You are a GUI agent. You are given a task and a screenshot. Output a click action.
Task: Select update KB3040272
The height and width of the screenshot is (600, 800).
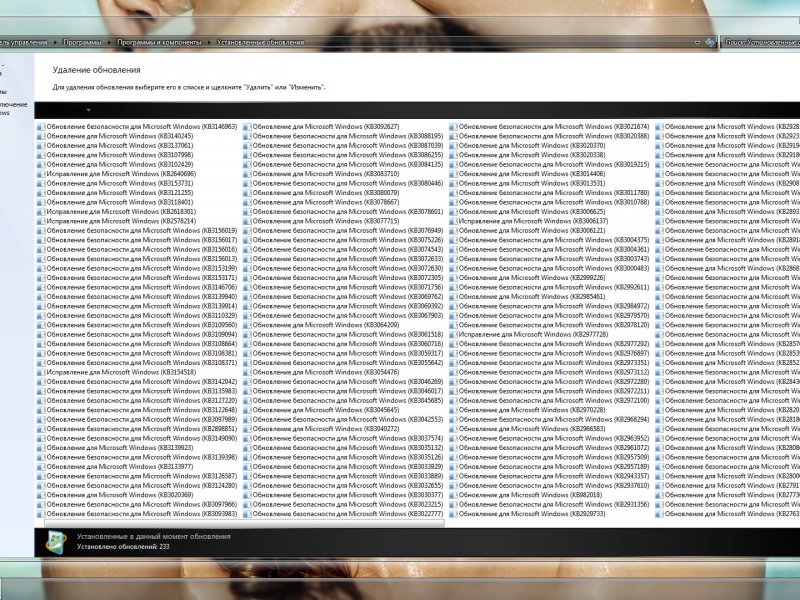321,429
